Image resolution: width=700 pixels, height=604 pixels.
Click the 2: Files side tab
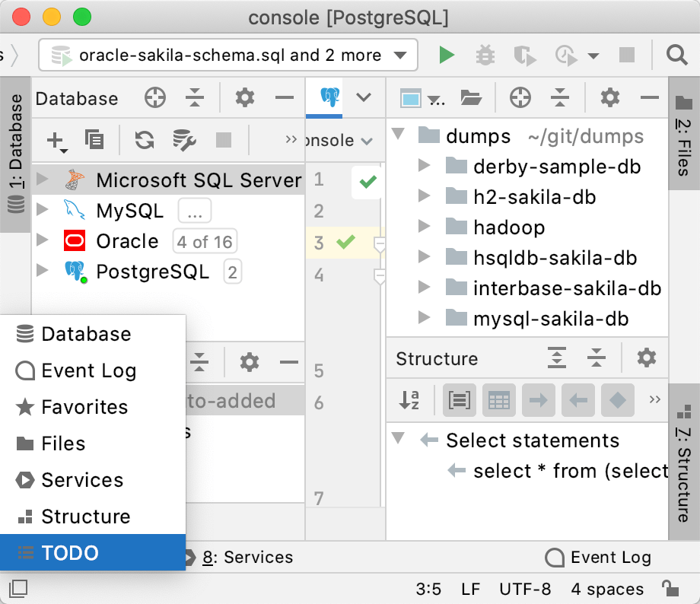click(x=684, y=134)
